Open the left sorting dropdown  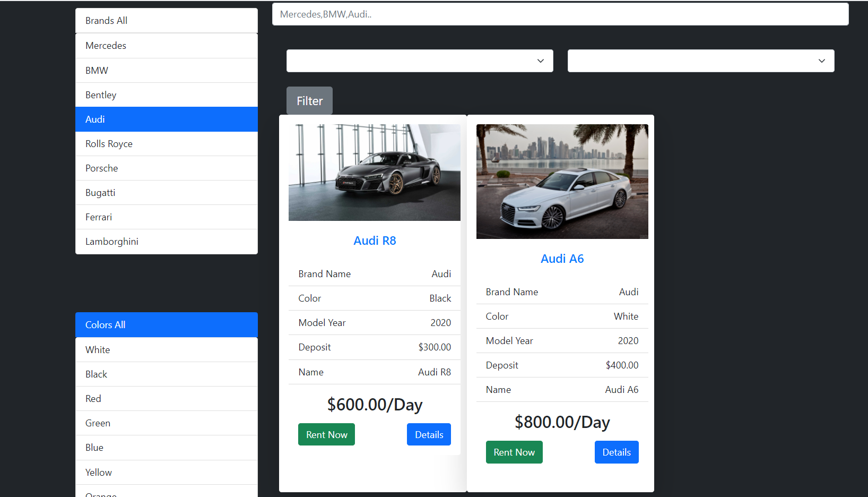pos(419,61)
